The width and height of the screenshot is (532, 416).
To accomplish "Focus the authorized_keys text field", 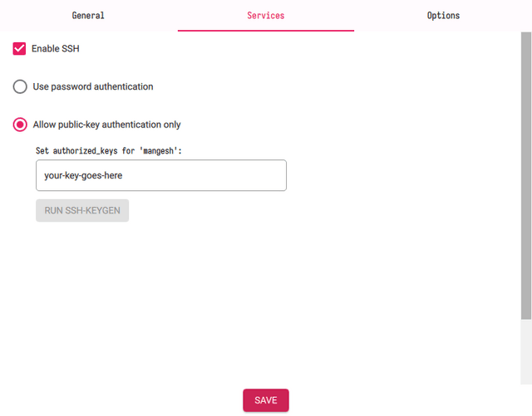I will [161, 175].
